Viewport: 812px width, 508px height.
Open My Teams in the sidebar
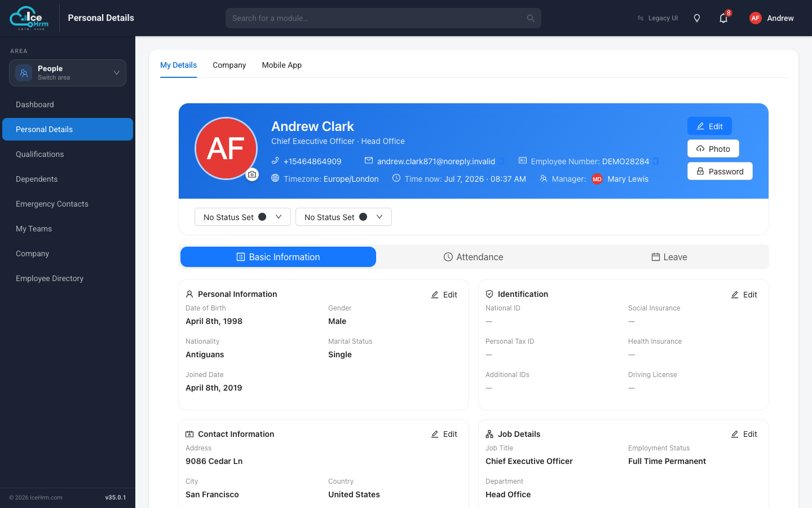click(x=68, y=229)
